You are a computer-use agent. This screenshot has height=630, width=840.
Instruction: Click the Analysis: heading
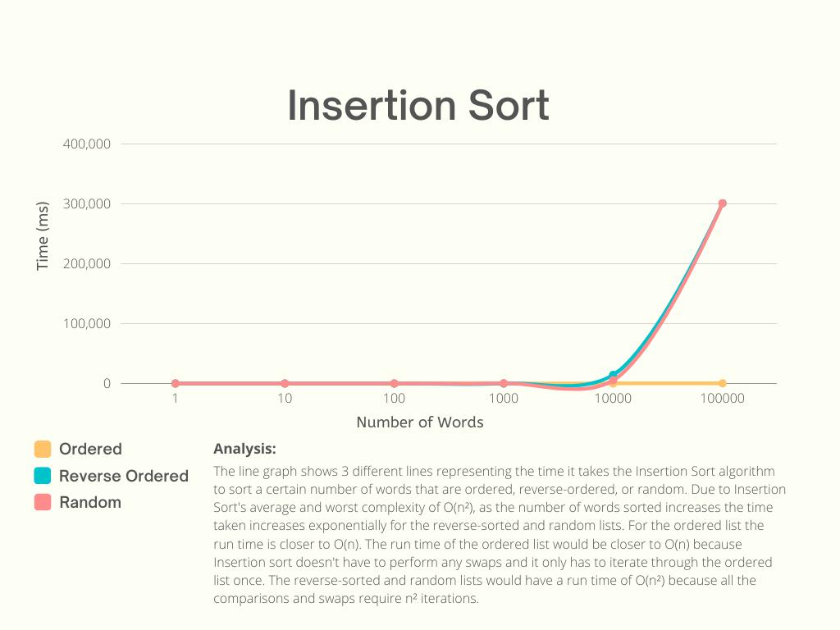[x=244, y=449]
